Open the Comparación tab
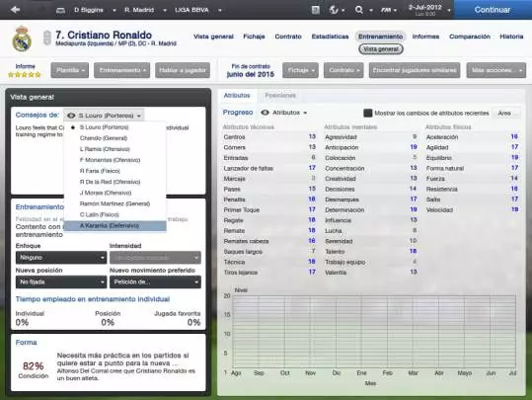Viewport: 532px width, 400px height. point(470,37)
